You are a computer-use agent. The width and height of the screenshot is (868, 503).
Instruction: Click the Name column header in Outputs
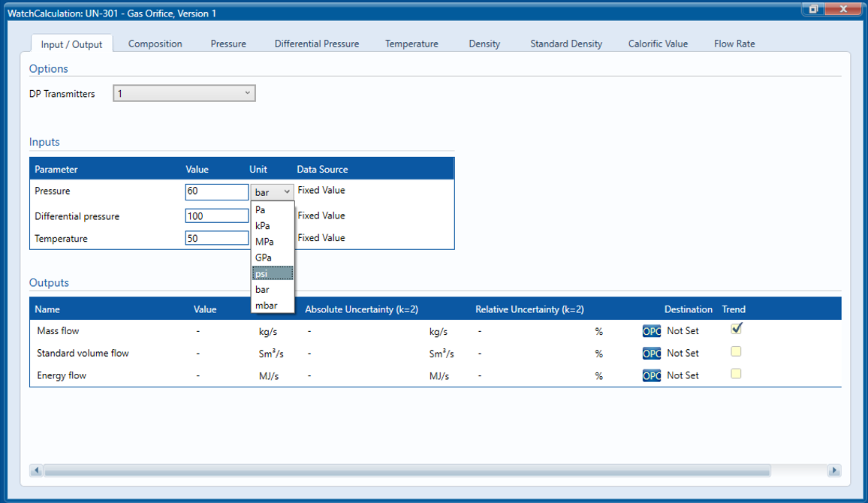(x=47, y=309)
